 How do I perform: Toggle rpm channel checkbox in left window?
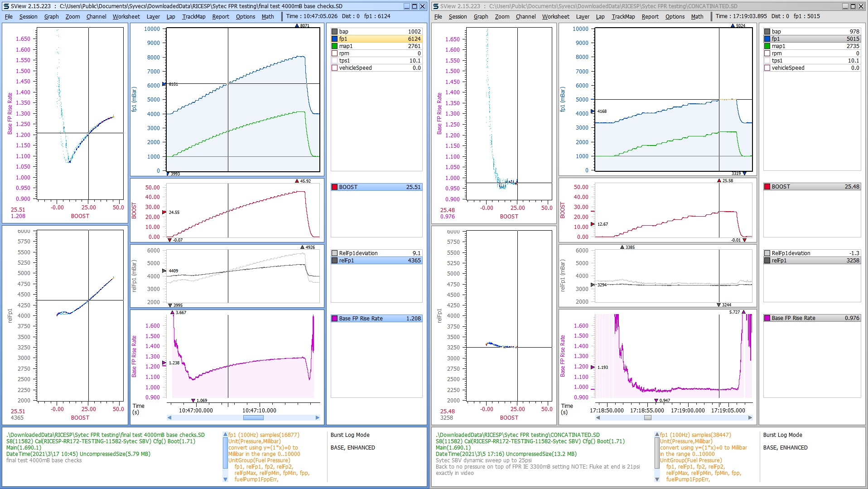pos(335,53)
